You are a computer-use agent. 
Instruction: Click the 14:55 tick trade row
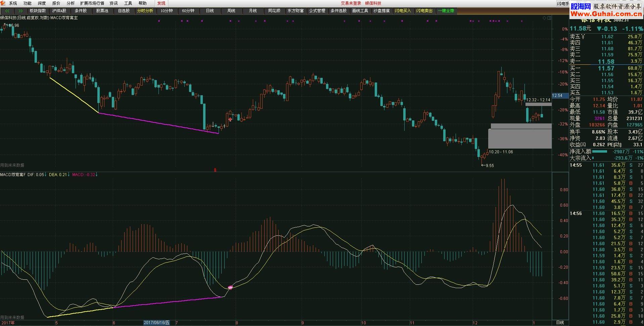[x=606, y=165]
